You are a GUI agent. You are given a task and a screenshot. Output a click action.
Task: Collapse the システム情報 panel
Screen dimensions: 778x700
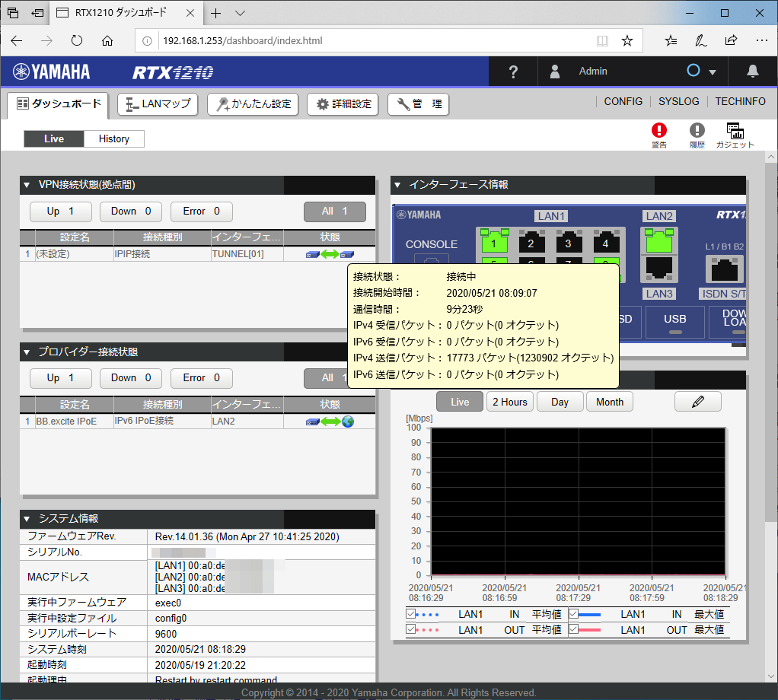click(27, 519)
